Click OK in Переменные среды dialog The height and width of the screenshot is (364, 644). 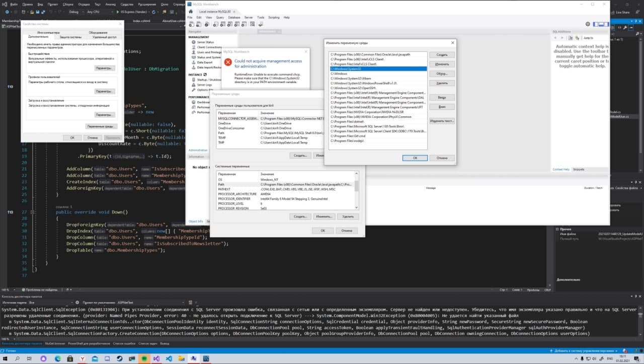(x=323, y=231)
